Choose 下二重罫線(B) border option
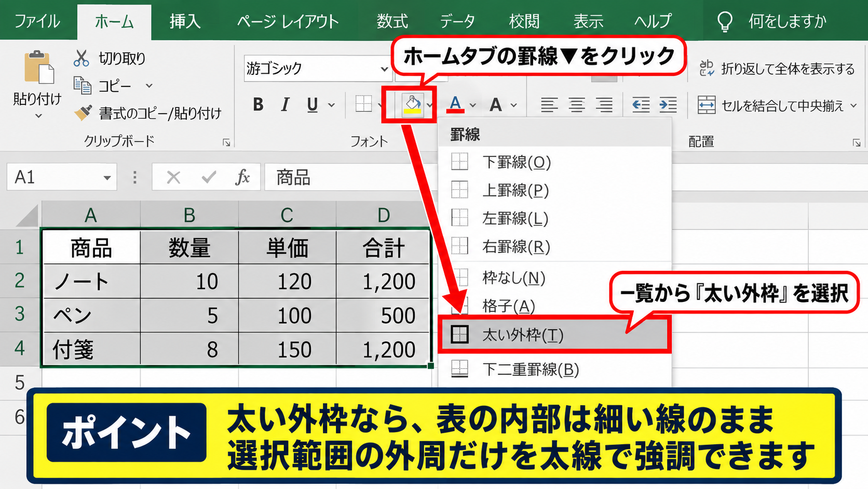 click(554, 369)
